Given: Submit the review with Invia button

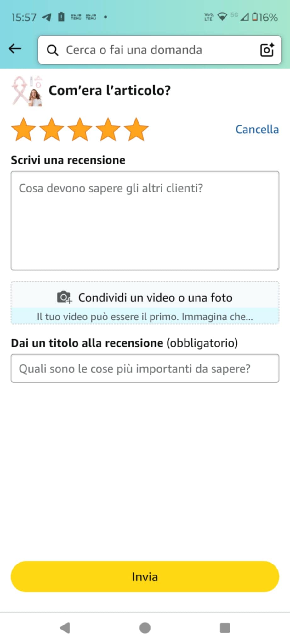Looking at the screenshot, I should pos(145,577).
